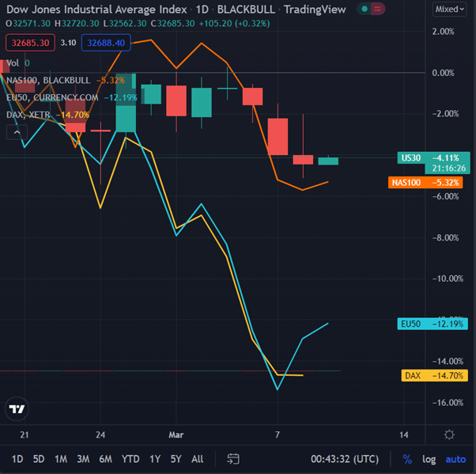476x474 pixels.
Task: Click the Mar label on time axis
Action: click(x=176, y=434)
